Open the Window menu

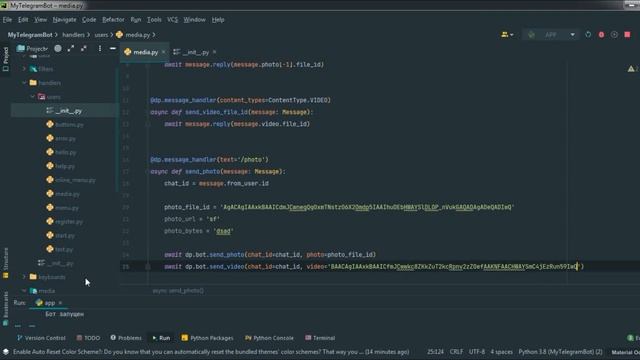point(194,20)
